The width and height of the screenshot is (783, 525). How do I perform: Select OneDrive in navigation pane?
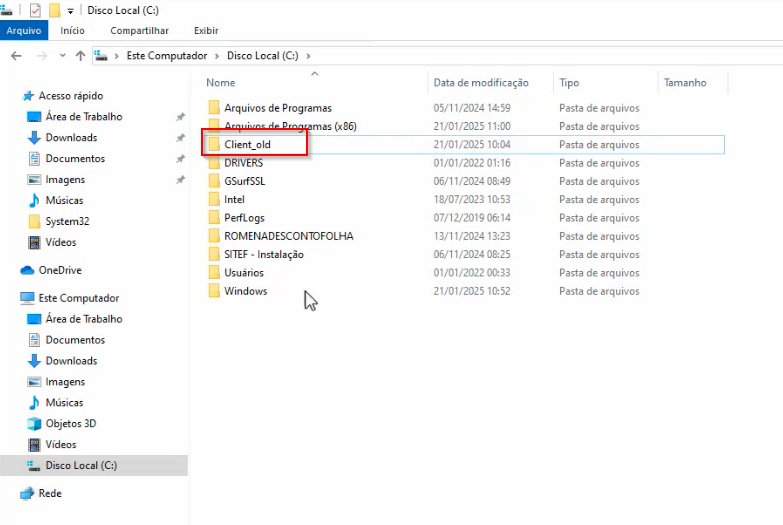point(60,270)
